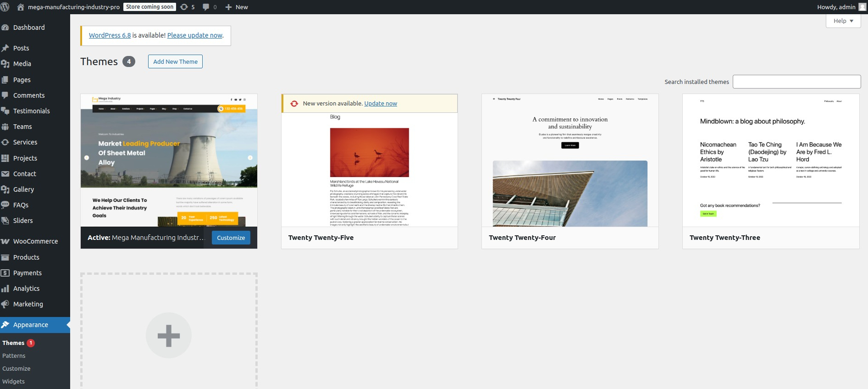Screen dimensions: 868x389
Task: Click the plus New icon in admin bar
Action: (x=228, y=7)
